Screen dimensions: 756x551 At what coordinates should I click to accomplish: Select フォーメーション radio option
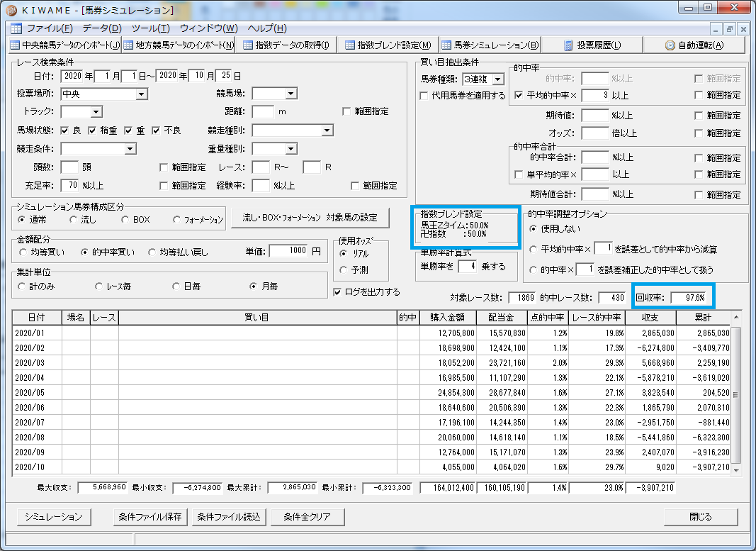tap(176, 220)
